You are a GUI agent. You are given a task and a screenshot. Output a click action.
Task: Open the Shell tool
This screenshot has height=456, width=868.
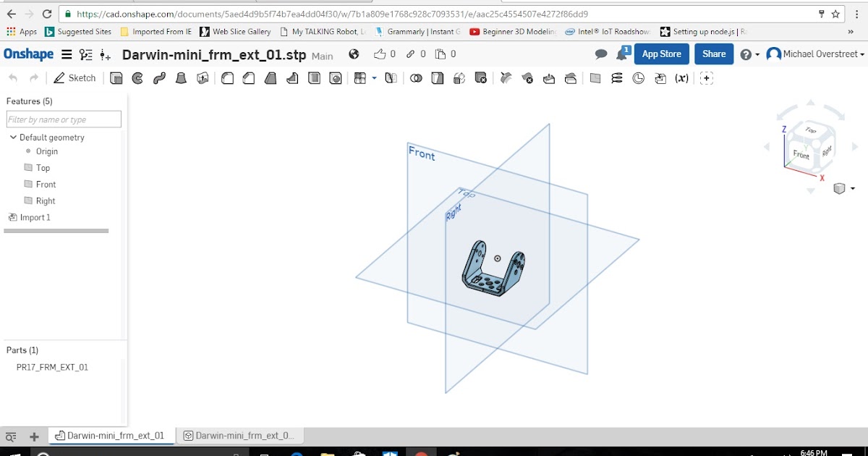point(314,77)
